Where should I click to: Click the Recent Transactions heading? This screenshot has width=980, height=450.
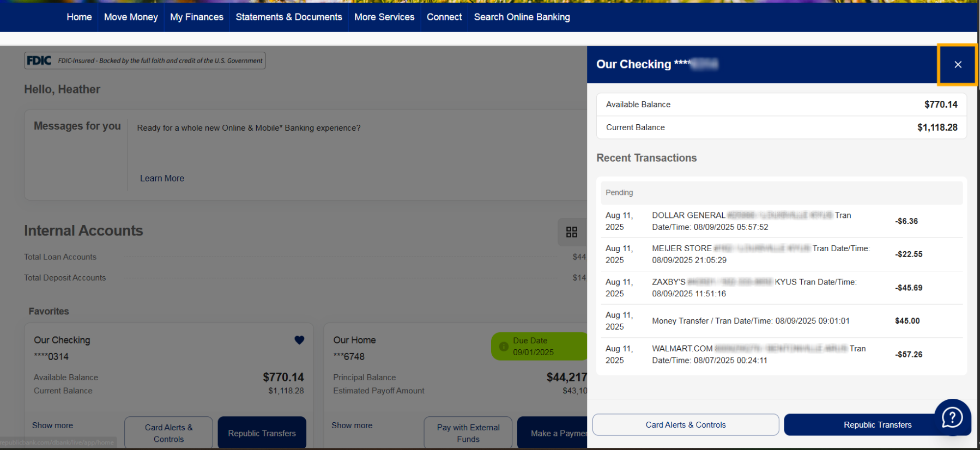point(646,158)
